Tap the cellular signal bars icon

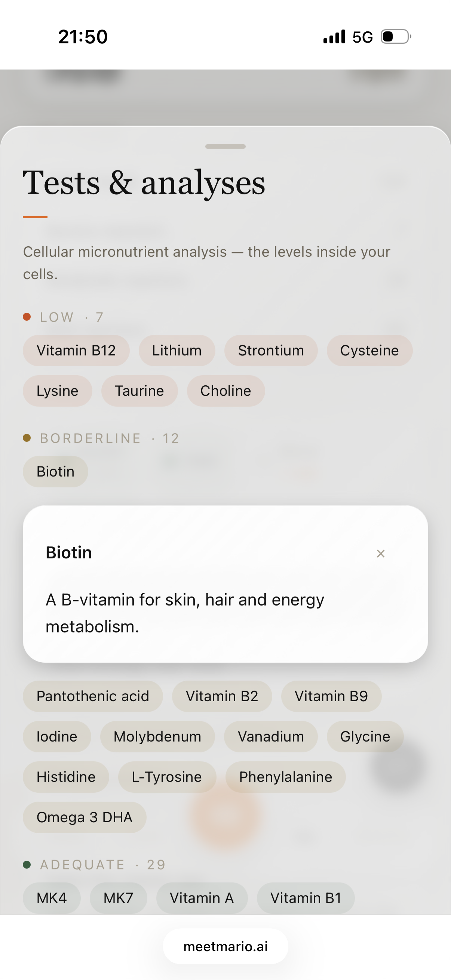[x=334, y=37]
